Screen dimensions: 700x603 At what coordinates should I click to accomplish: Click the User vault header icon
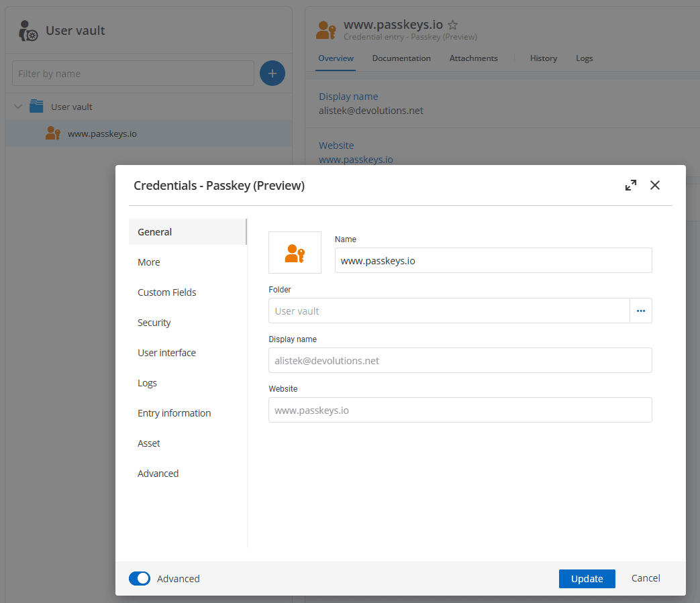coord(28,31)
